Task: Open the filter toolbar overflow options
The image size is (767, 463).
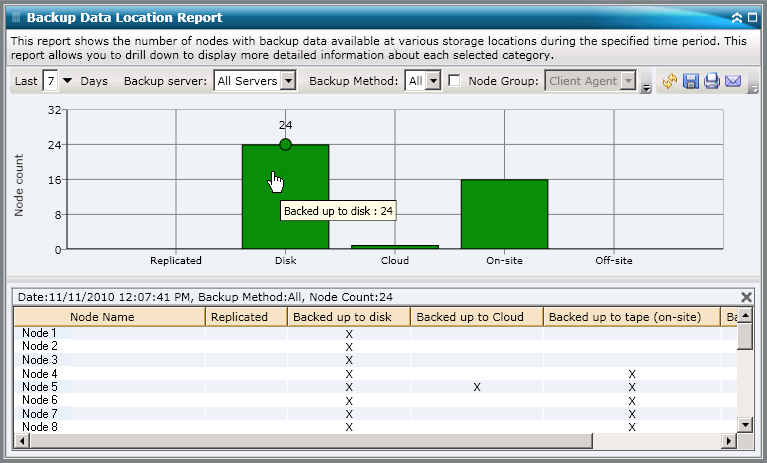Action: coord(647,87)
